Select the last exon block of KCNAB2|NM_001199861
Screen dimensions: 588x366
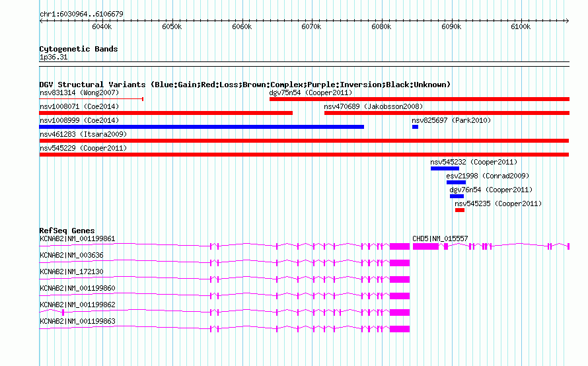[400, 246]
